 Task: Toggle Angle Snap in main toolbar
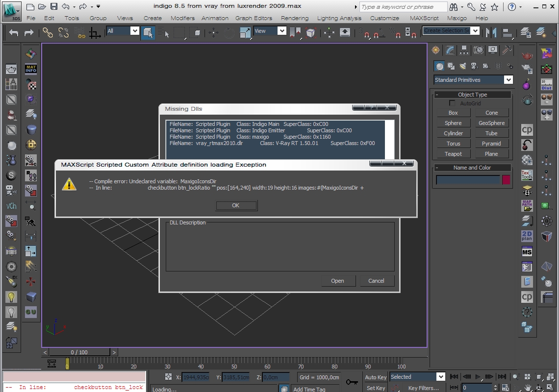pyautogui.click(x=379, y=33)
